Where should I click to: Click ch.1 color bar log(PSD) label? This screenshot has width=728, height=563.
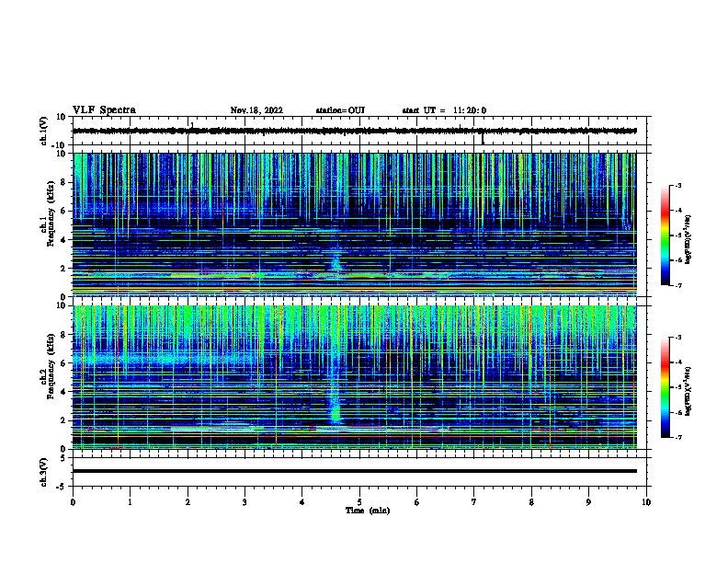tap(688, 239)
